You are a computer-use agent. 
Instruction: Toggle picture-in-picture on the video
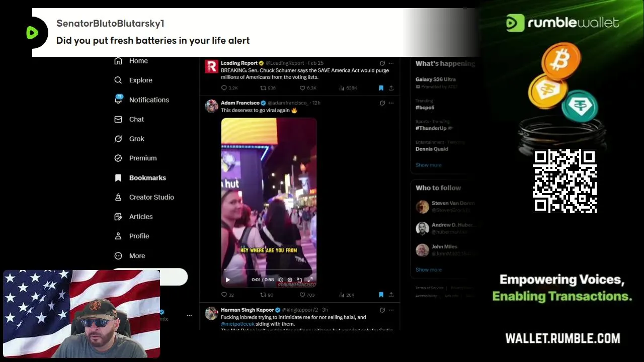coord(299,280)
